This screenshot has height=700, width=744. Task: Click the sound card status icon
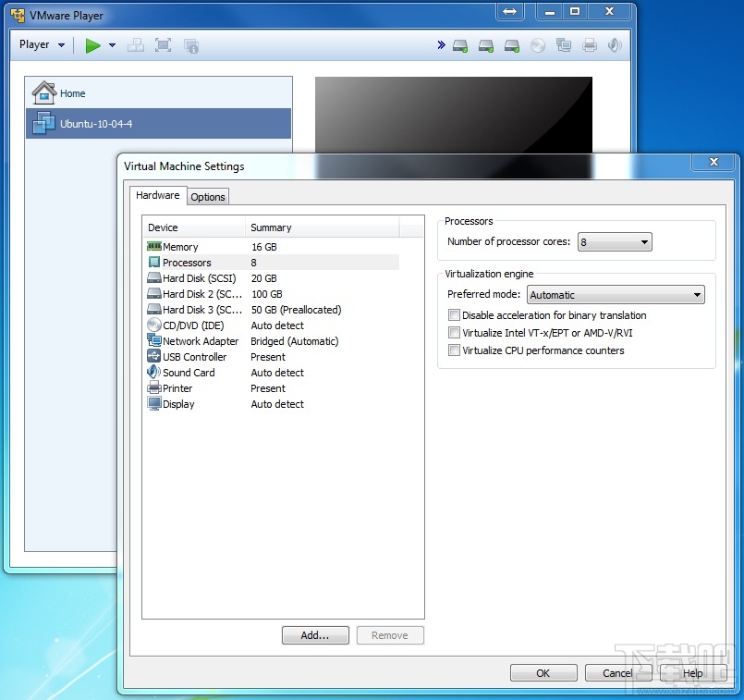point(615,44)
